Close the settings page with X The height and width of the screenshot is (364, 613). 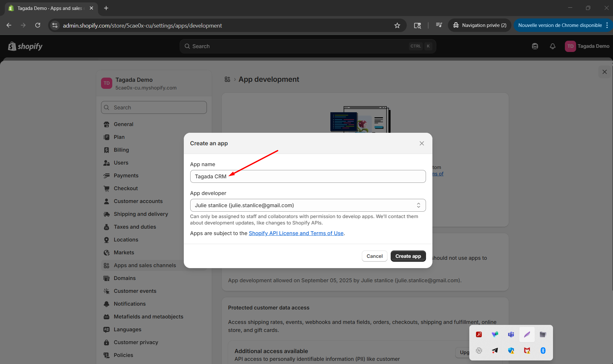pos(604,72)
